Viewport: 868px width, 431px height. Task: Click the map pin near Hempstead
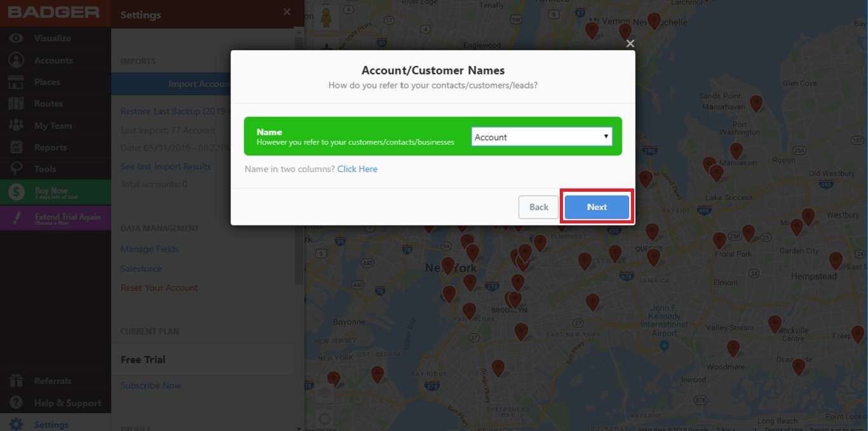pos(836,260)
